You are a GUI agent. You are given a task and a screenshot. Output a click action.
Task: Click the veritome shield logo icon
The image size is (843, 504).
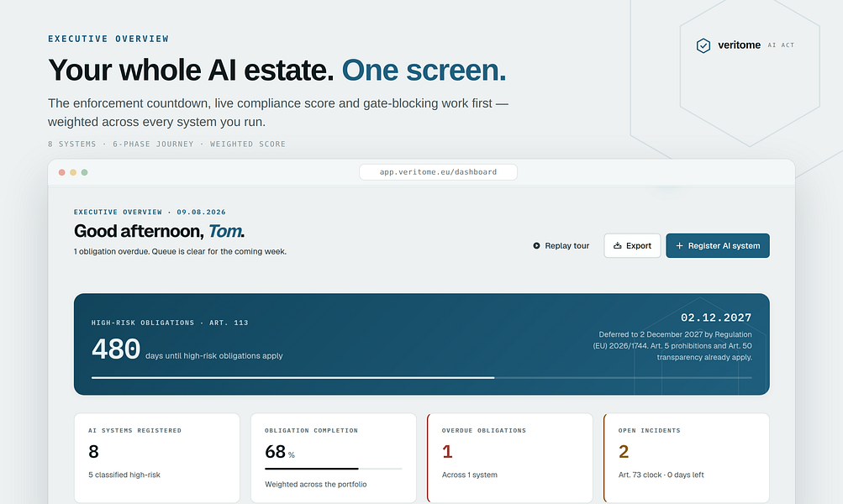tap(703, 45)
